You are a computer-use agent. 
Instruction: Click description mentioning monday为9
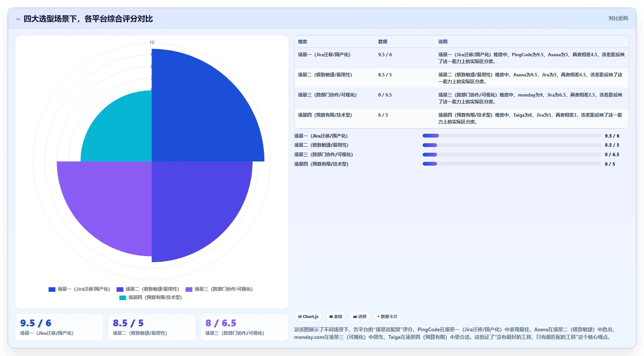pos(530,98)
